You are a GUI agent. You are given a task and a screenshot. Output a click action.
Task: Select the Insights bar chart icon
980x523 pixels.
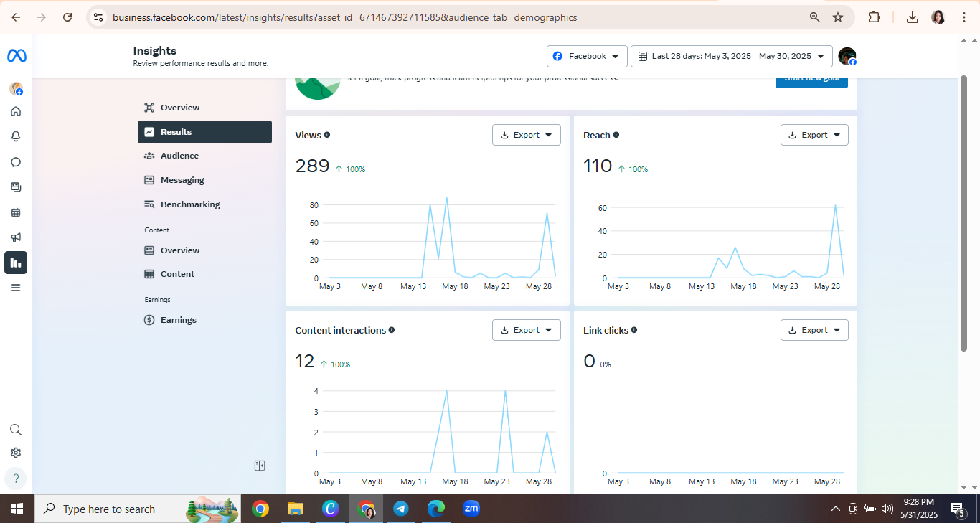click(16, 263)
